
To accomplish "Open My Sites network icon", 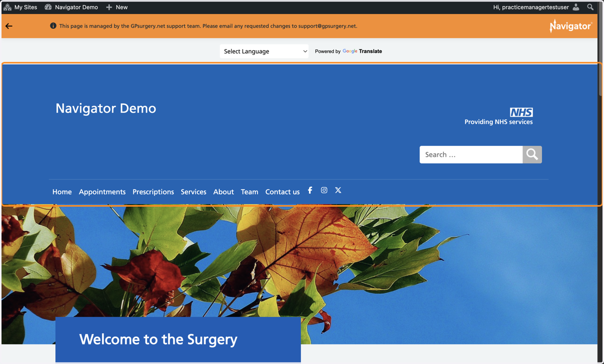I will point(8,7).
